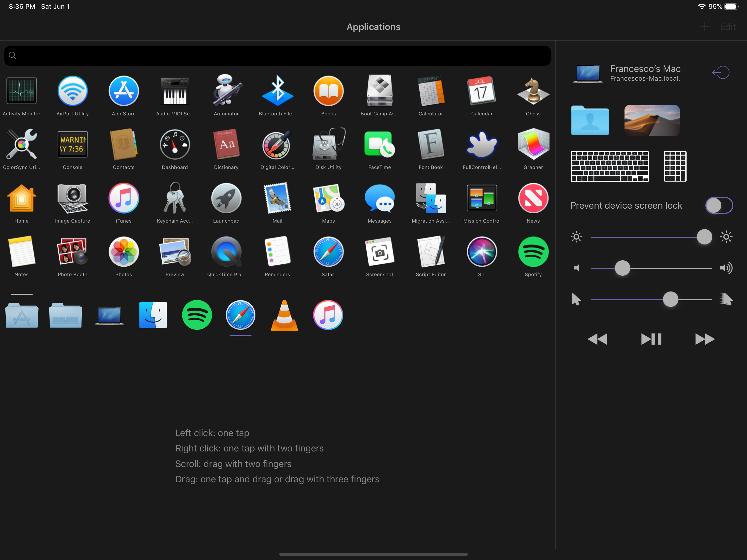Launch Digital Color Meter
Viewport: 747px width, 560px height.
click(x=277, y=145)
